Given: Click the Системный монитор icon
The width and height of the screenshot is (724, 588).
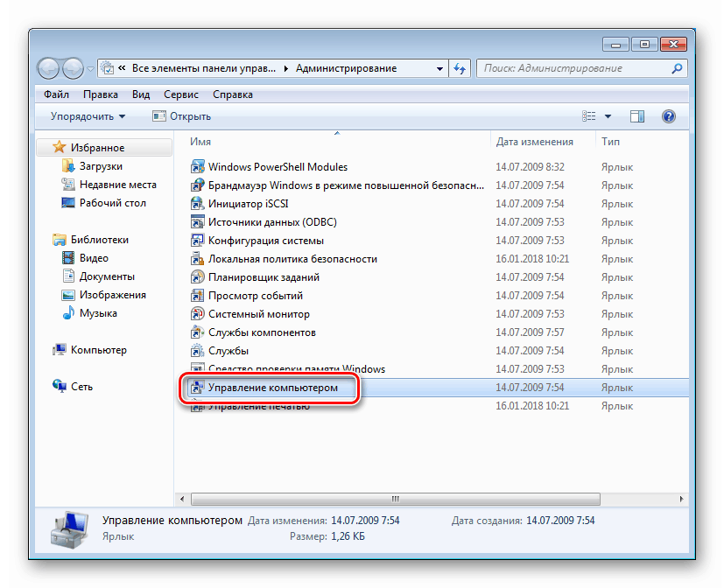Looking at the screenshot, I should pos(197,314).
